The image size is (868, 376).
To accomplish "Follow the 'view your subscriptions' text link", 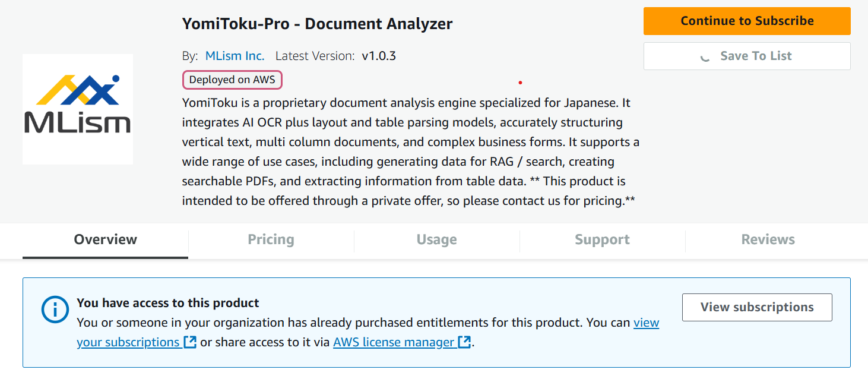I will pyautogui.click(x=646, y=323).
